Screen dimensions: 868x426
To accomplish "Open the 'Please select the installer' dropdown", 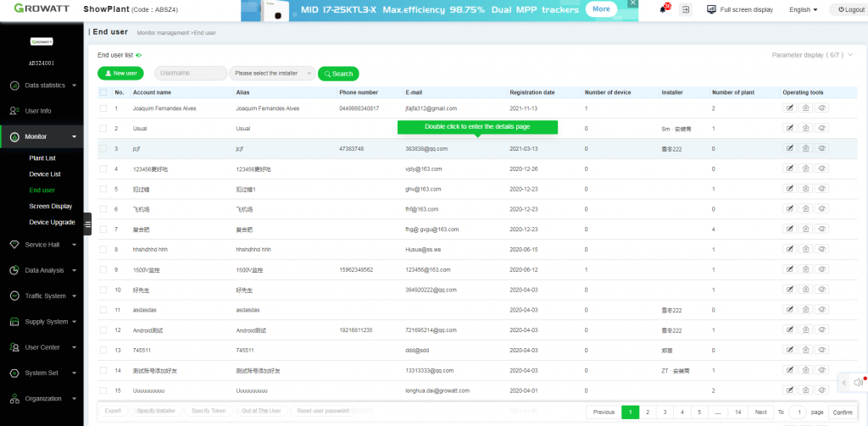I will (272, 73).
